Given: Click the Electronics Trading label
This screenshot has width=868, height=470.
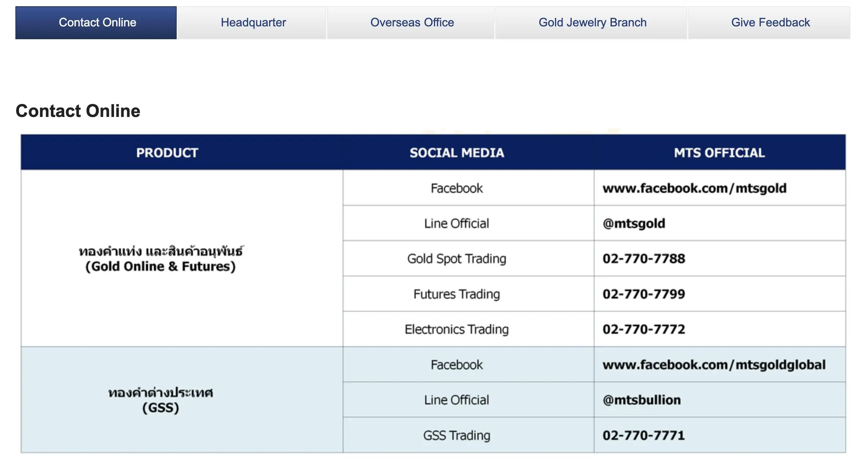Looking at the screenshot, I should point(457,329).
